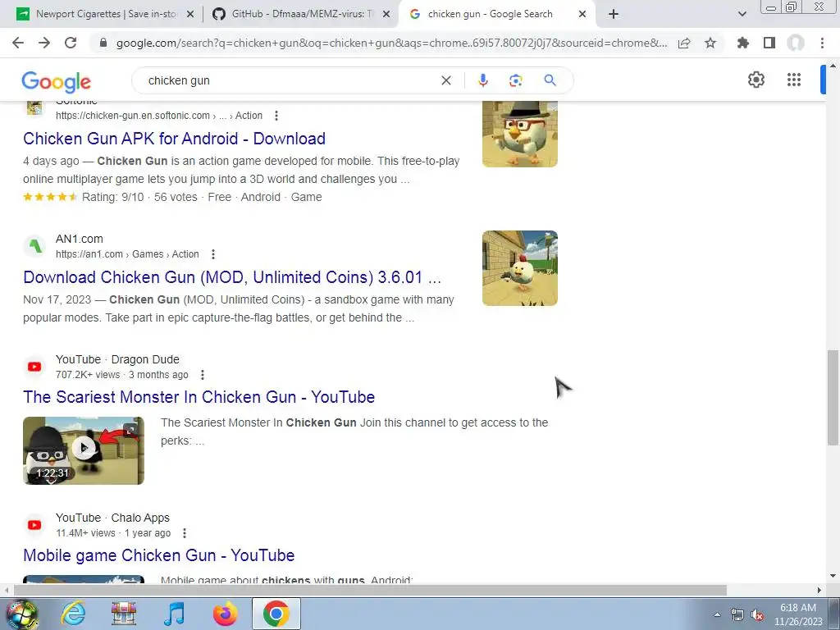
Task: Click the softonic.com URL breadcrumb
Action: click(159, 115)
